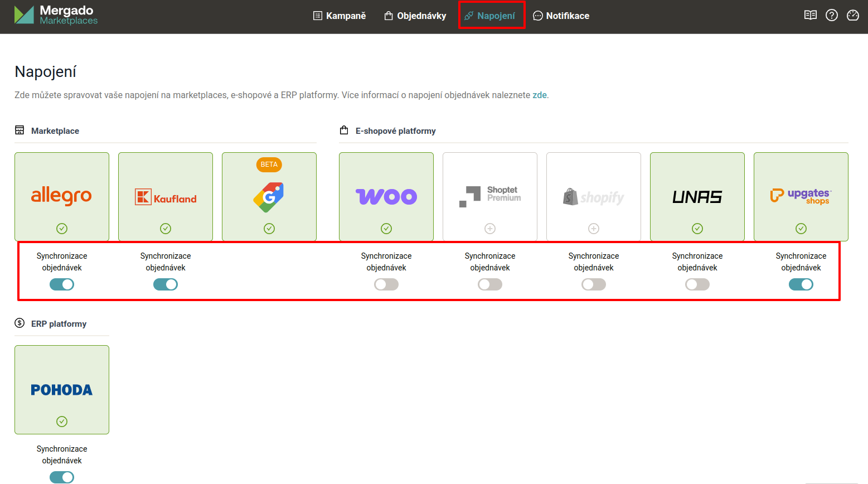Click the 'E-shopové platformy' heading text
The image size is (868, 484).
[396, 131]
